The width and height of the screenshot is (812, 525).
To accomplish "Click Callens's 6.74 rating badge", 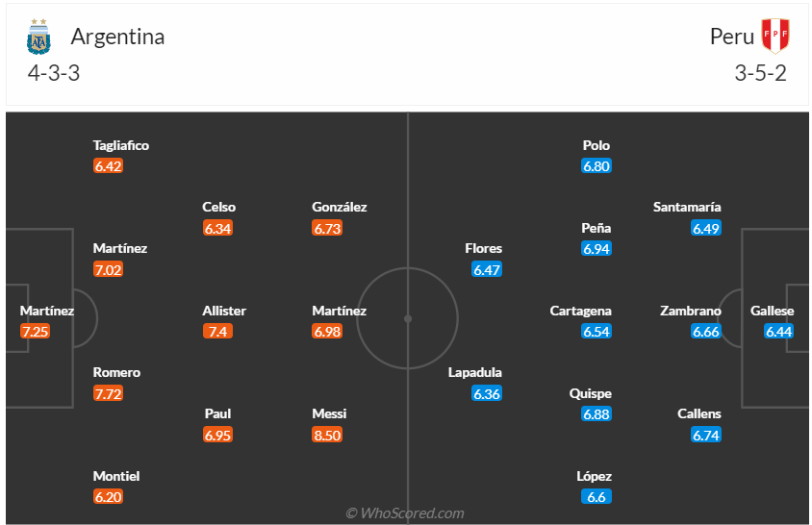I will [x=706, y=435].
